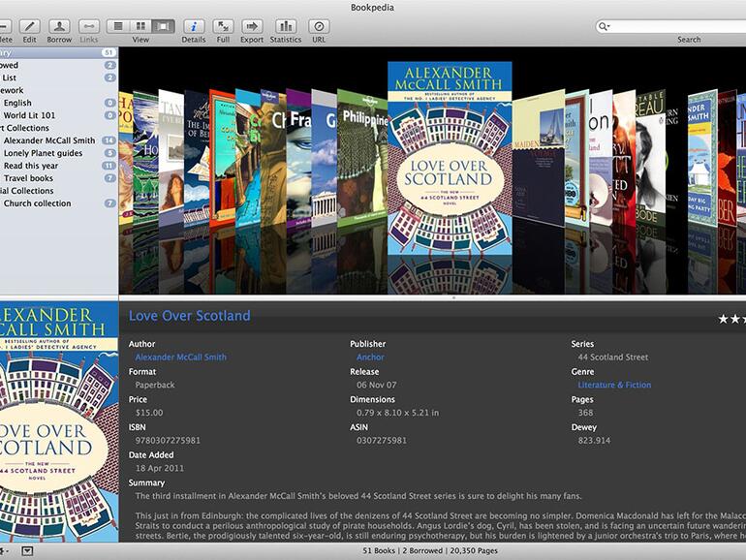This screenshot has height=560, width=746.
Task: Click the pages value 368
Action: [x=585, y=413]
